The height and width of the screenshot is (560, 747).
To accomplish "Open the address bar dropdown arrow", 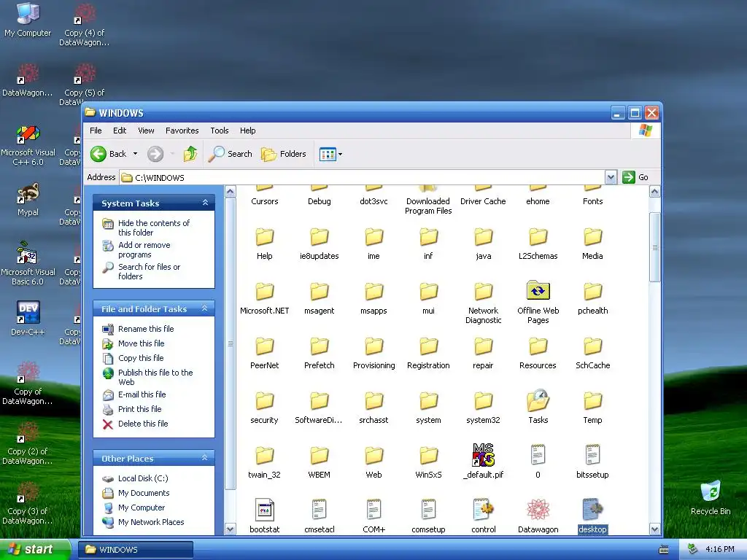I will point(611,178).
